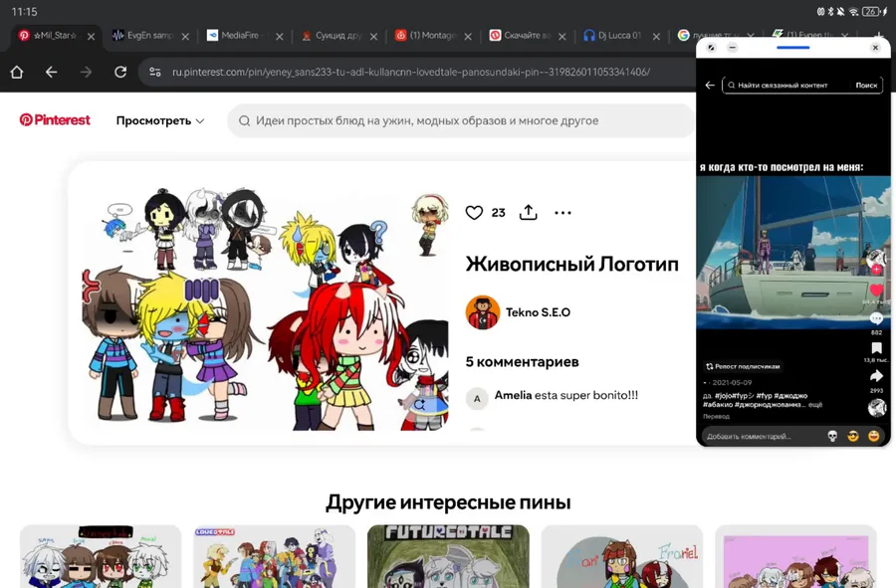Go forward in the browser toolbar

(86, 72)
